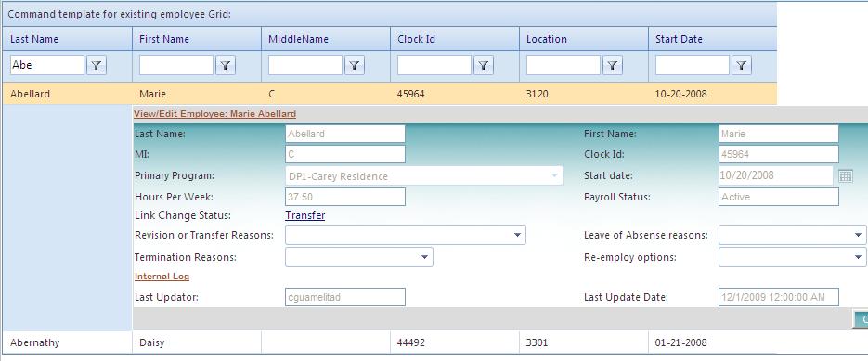This screenshot has height=361, width=868.
Task: Click location 3301 cell
Action: (x=584, y=342)
